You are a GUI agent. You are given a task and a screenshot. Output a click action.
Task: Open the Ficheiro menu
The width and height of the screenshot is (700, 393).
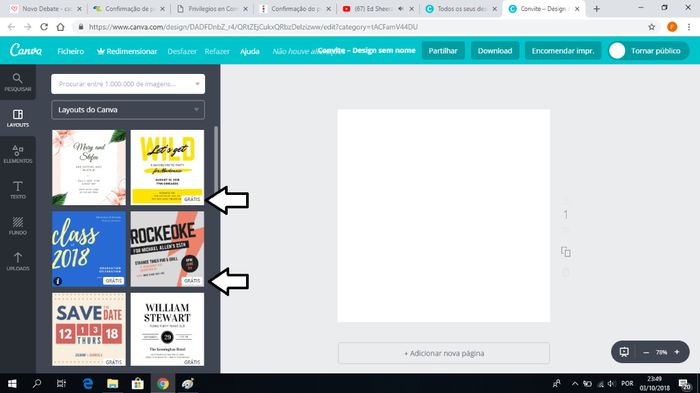click(x=71, y=51)
